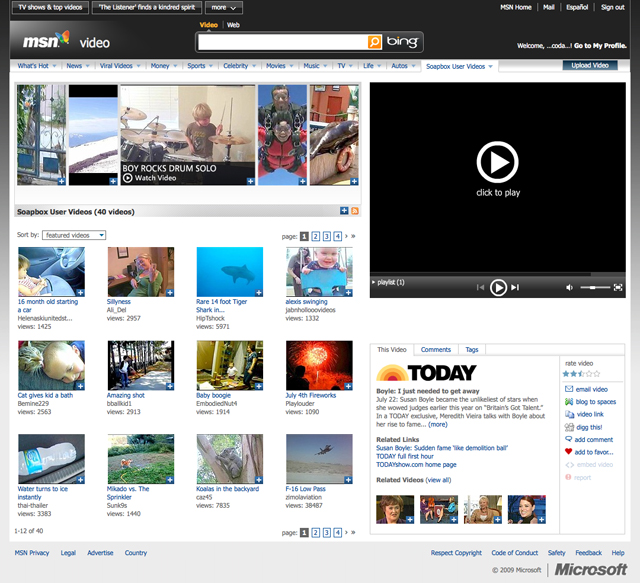Switch to the Comments tab
Viewport: 640px width, 583px height.
coord(436,349)
